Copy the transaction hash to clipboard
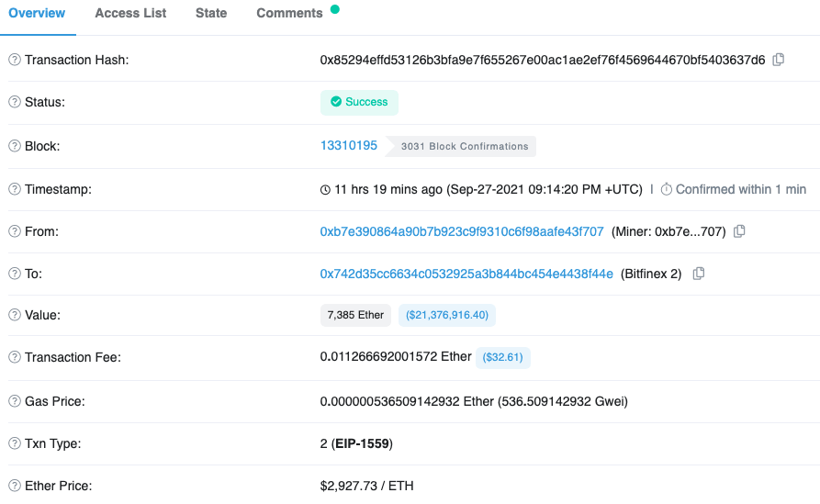 pyautogui.click(x=779, y=60)
